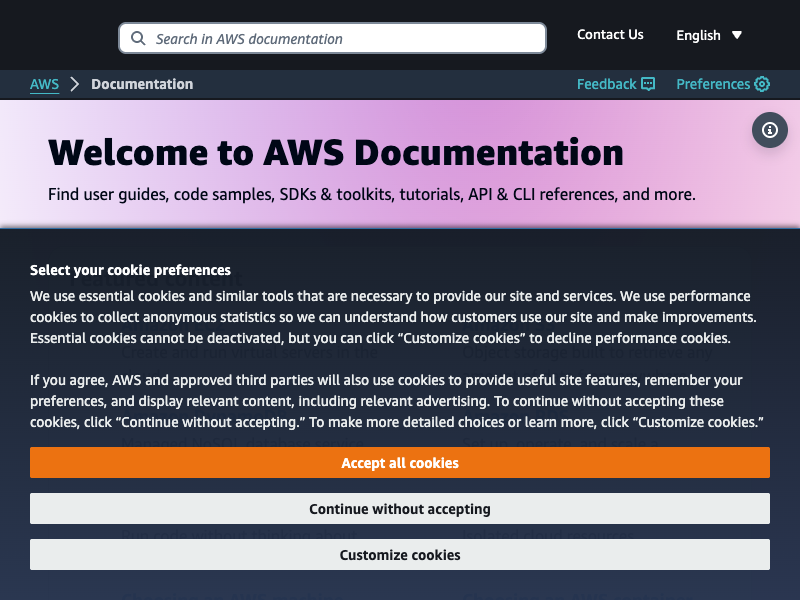The height and width of the screenshot is (600, 800).
Task: Open the Preferences link
Action: 722,84
